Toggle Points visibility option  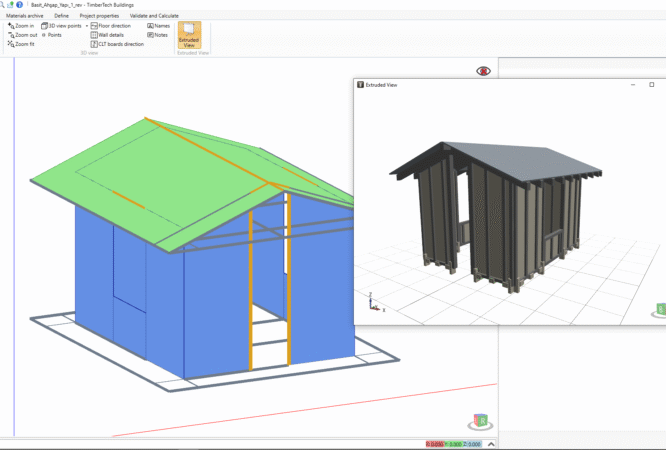click(51, 34)
